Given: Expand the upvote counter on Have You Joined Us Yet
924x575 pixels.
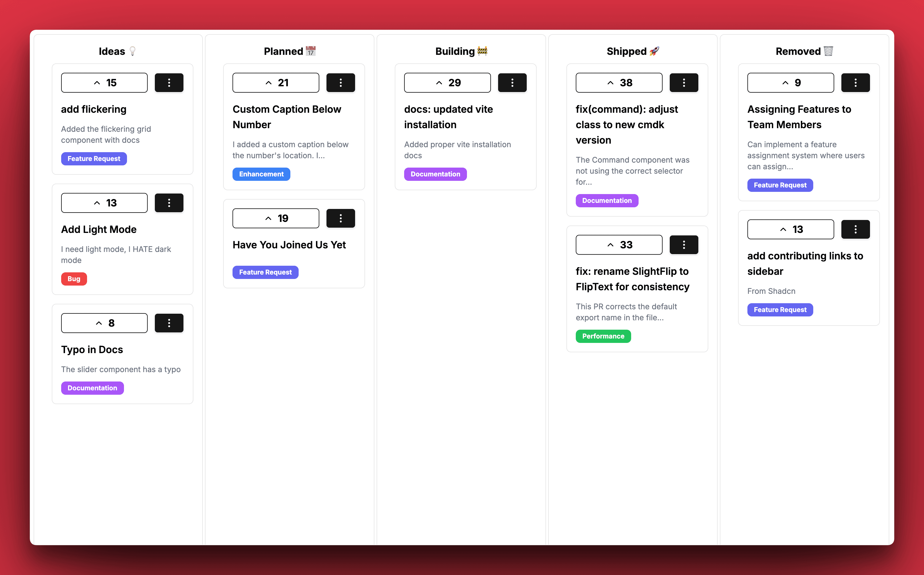Looking at the screenshot, I should click(x=275, y=218).
